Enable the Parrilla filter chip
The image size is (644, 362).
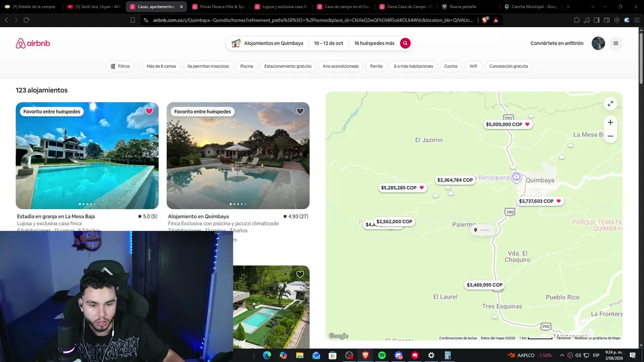[x=376, y=66]
